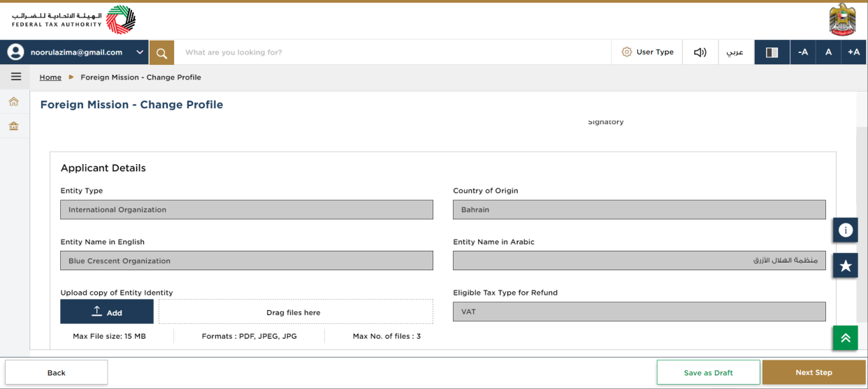Increase font size with +A
The height and width of the screenshot is (389, 868).
[854, 52]
